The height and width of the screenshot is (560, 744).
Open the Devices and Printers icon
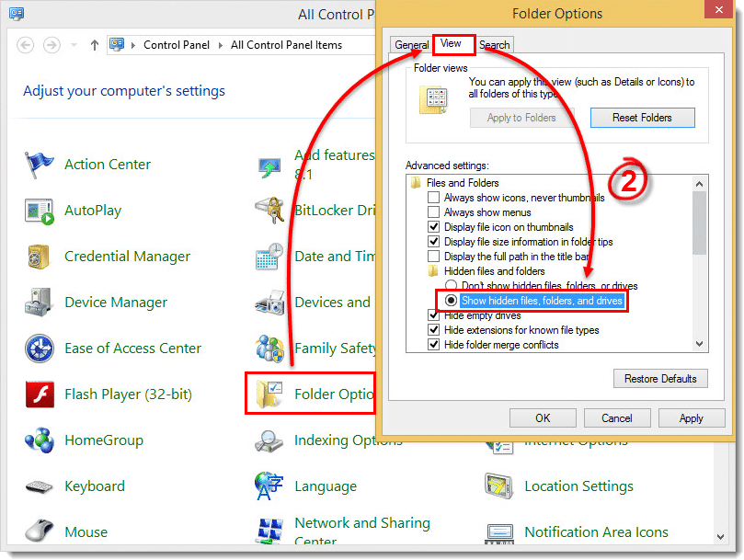(x=269, y=303)
